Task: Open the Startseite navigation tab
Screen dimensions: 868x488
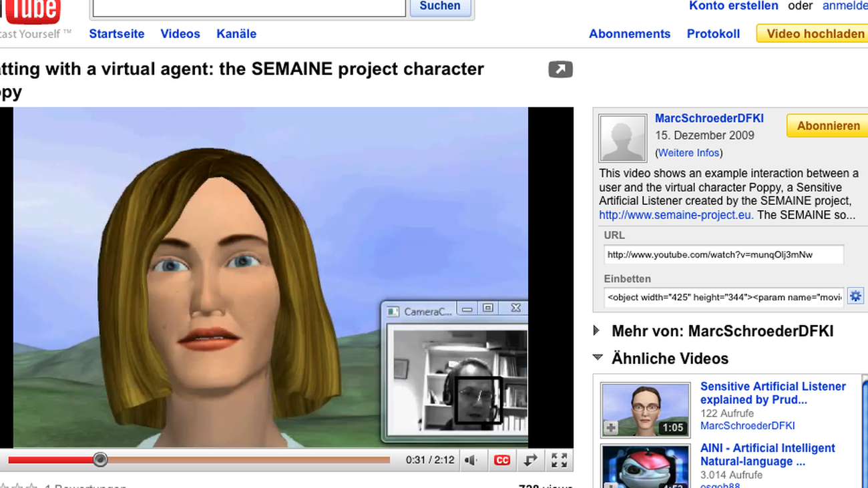Action: [x=117, y=34]
